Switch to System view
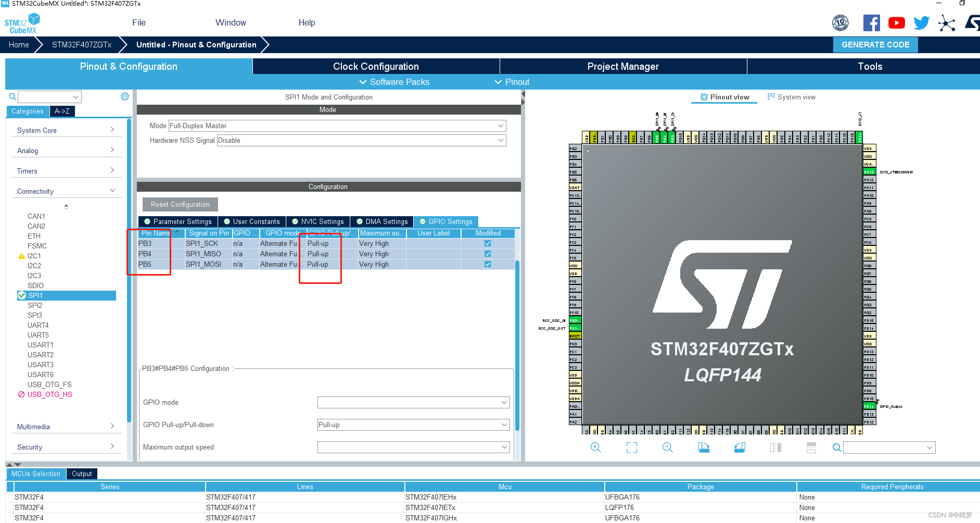980x523 pixels. pyautogui.click(x=791, y=97)
